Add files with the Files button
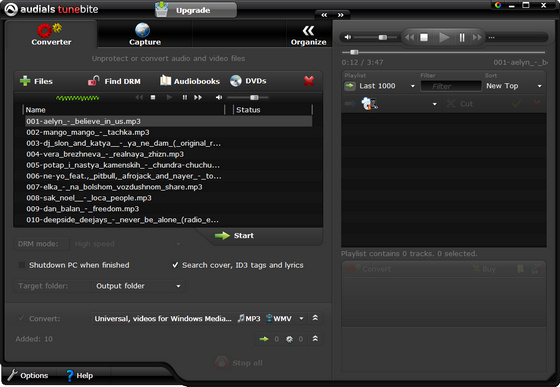The width and height of the screenshot is (560, 387). (36, 81)
